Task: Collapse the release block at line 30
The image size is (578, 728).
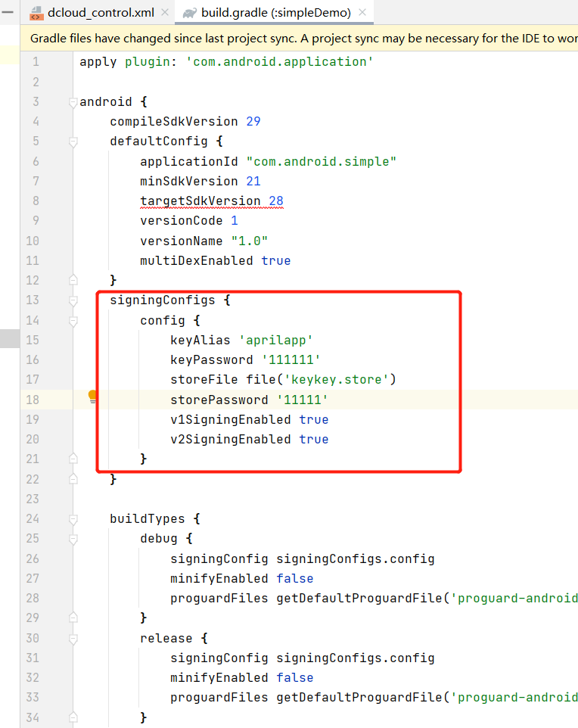Action: click(73, 639)
